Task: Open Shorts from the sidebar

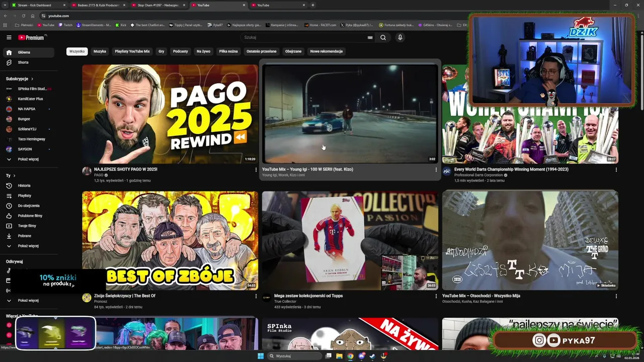Action: (x=28, y=62)
